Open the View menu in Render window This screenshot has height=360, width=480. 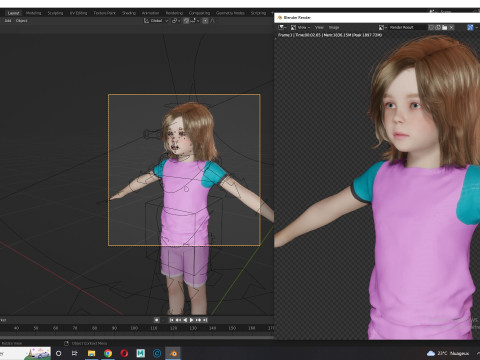[319, 27]
